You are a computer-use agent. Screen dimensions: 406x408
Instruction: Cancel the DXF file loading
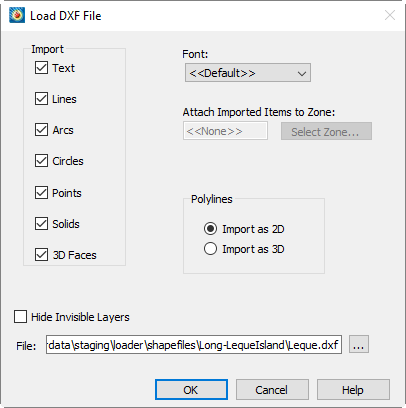(272, 389)
